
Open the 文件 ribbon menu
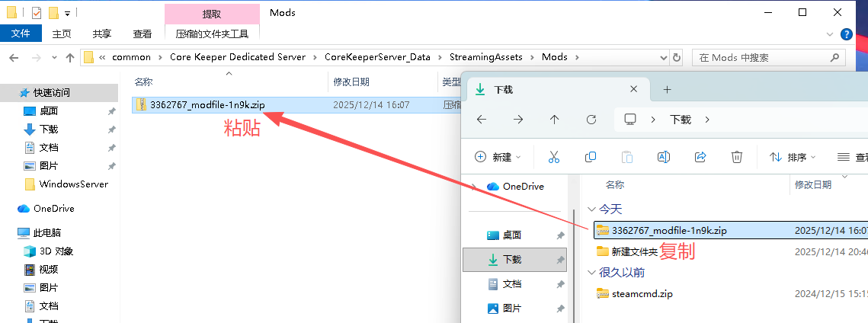pyautogui.click(x=21, y=34)
